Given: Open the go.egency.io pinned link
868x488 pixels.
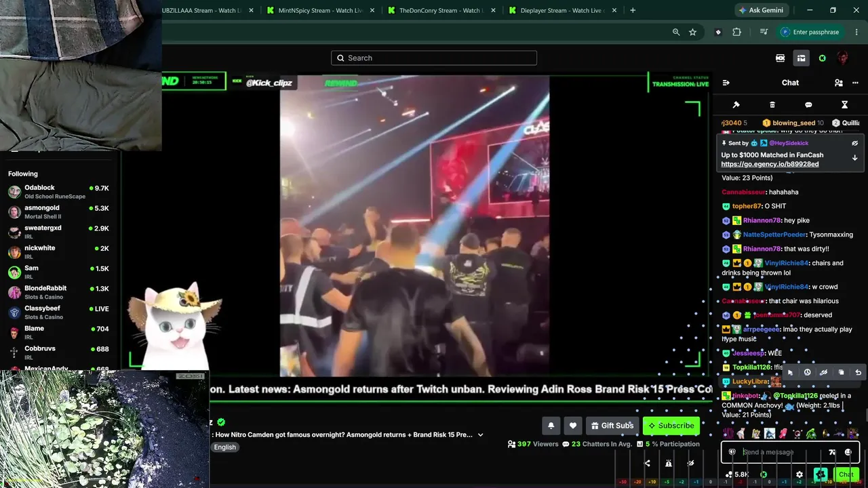Looking at the screenshot, I should (x=770, y=164).
